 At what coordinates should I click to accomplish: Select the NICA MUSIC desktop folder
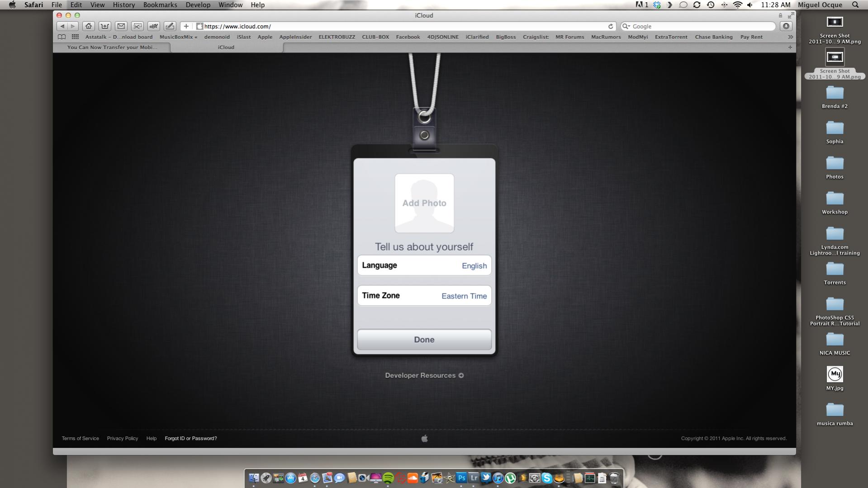(x=835, y=343)
